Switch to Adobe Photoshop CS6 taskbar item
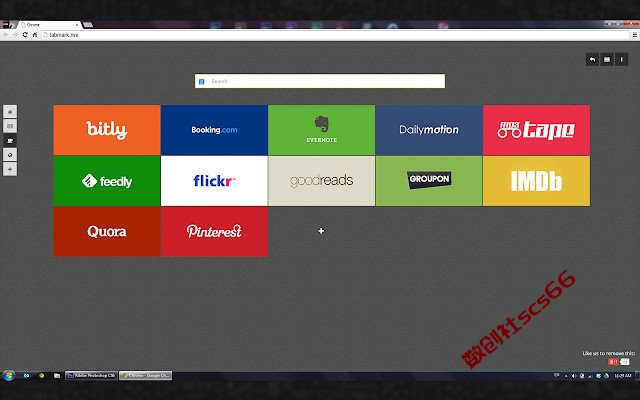640x400 pixels. pyautogui.click(x=91, y=375)
